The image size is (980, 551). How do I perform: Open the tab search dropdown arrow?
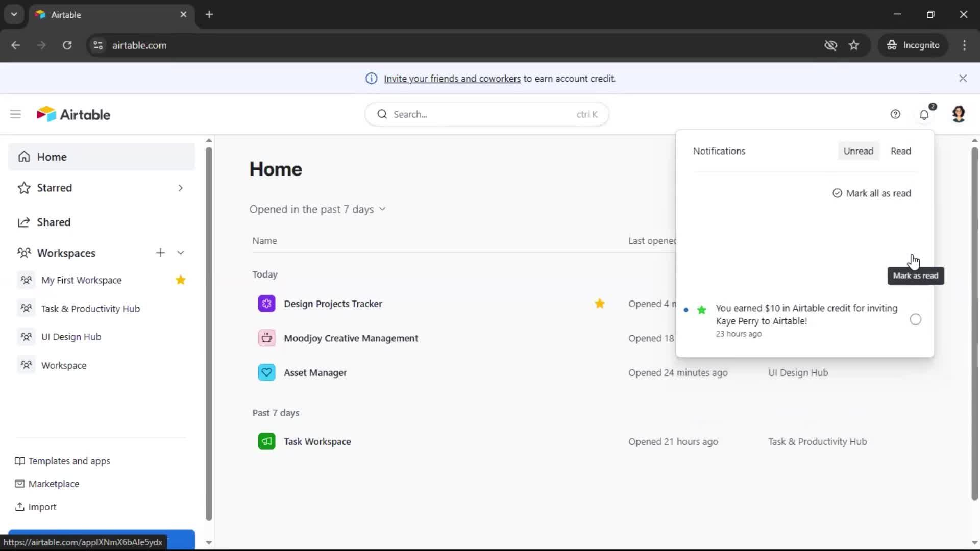click(14, 14)
